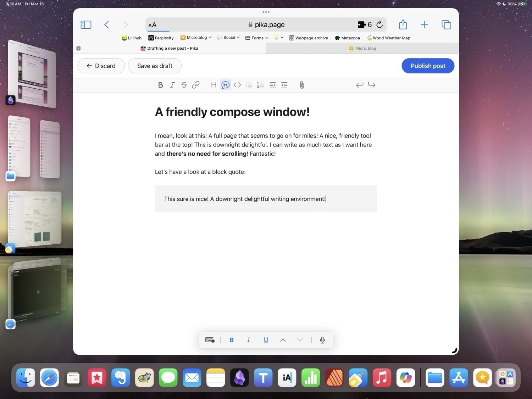
Task: Open Music from the dock
Action: (382, 378)
